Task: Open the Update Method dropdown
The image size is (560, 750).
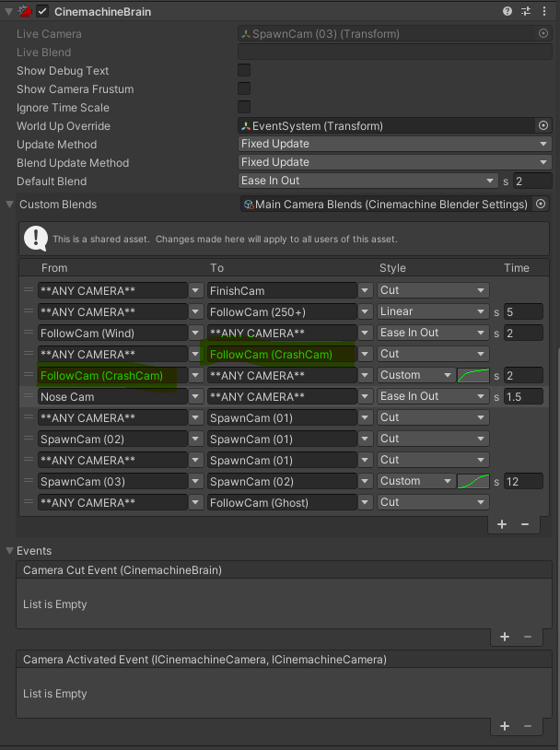Action: pos(394,145)
